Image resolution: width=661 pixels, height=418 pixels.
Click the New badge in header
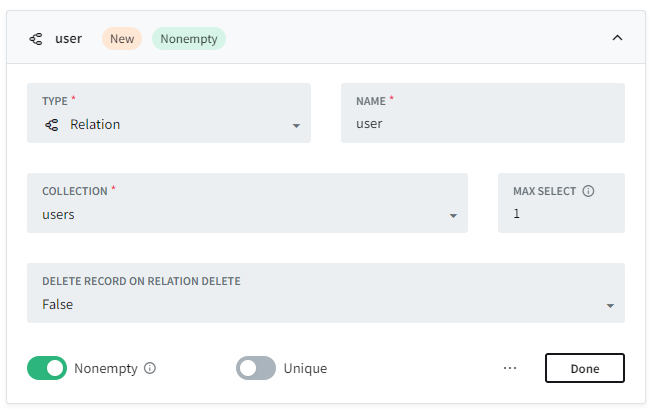pyautogui.click(x=122, y=39)
